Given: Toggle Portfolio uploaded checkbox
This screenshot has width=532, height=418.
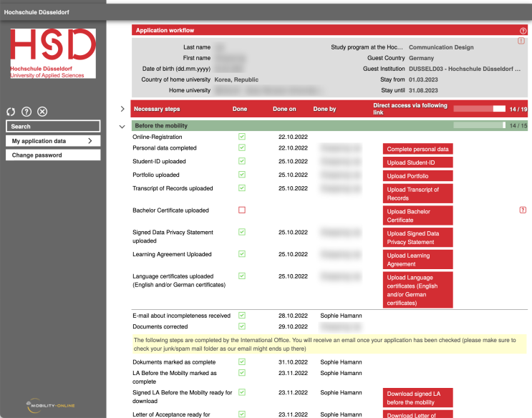Looking at the screenshot, I should (242, 175).
